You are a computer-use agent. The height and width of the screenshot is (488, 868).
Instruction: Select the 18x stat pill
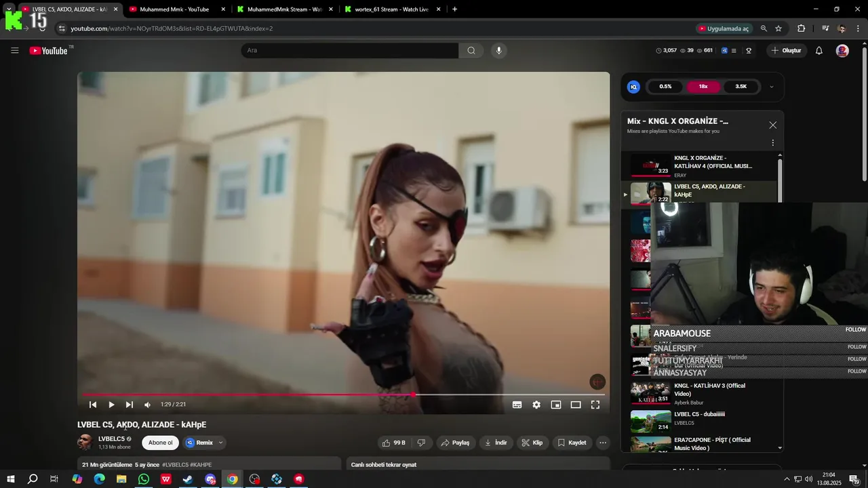703,87
